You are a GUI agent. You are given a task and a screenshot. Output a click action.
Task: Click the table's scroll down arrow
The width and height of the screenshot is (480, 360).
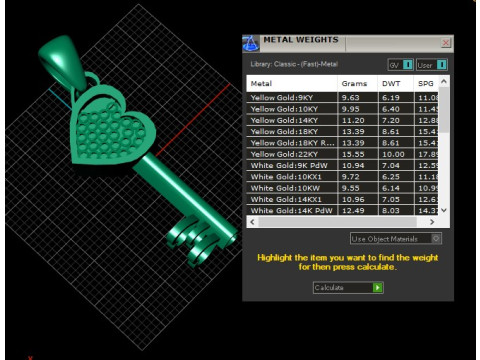point(444,210)
